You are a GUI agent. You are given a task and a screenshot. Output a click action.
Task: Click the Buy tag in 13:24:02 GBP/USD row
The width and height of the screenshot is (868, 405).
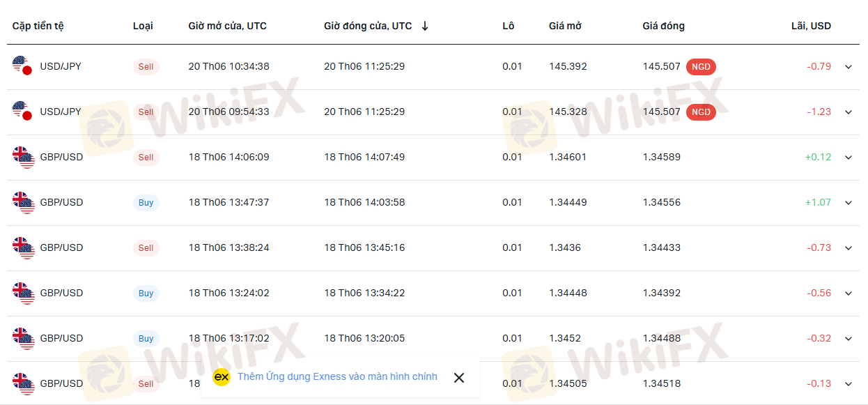tap(146, 293)
